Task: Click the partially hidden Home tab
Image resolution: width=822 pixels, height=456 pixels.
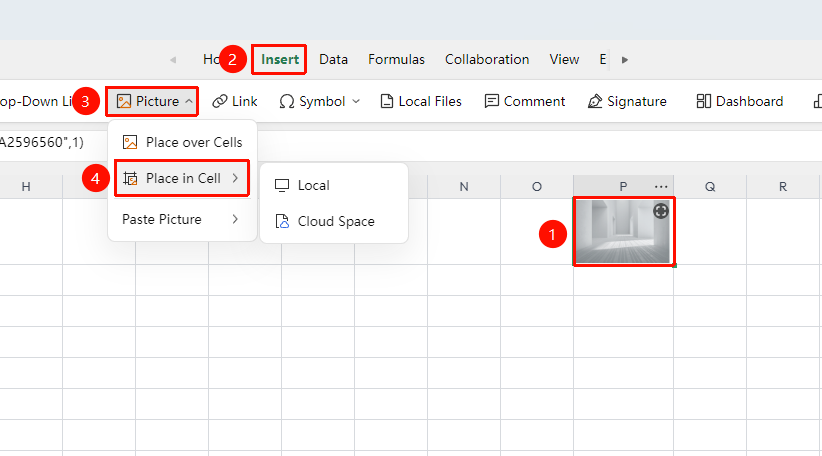Action: click(x=211, y=59)
